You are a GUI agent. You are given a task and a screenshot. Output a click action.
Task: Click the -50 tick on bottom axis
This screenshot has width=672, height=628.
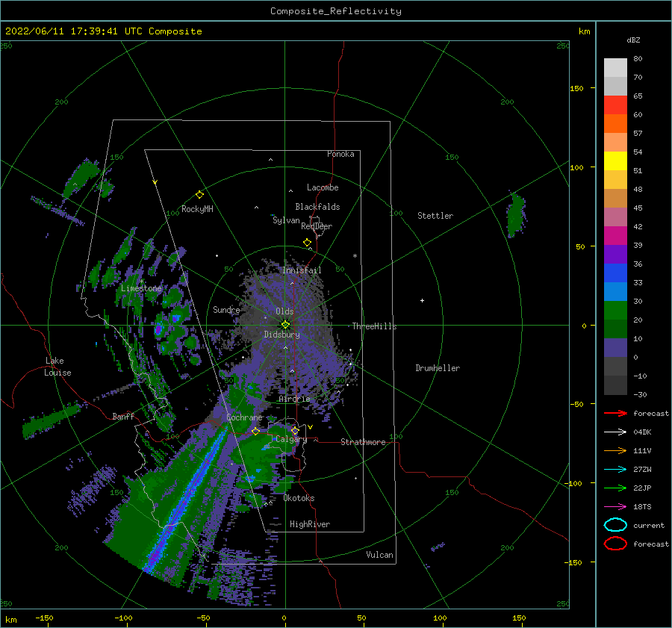tap(203, 618)
